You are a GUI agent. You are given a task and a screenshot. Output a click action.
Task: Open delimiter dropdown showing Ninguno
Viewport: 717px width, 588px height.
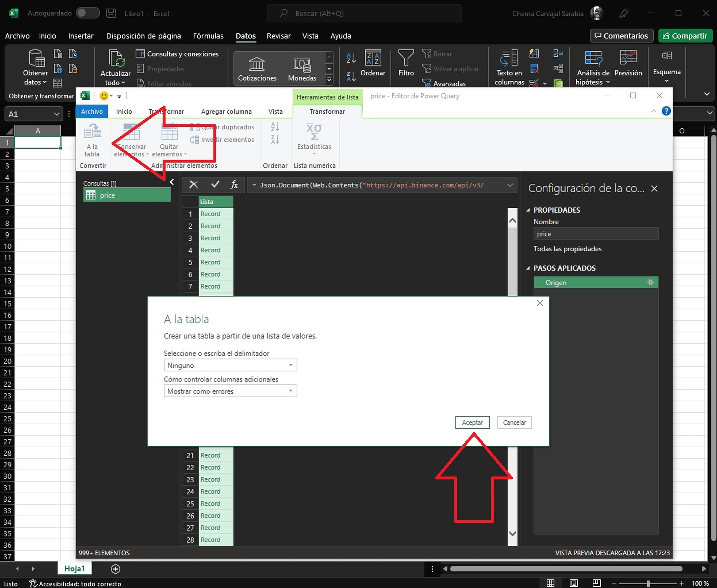(230, 365)
